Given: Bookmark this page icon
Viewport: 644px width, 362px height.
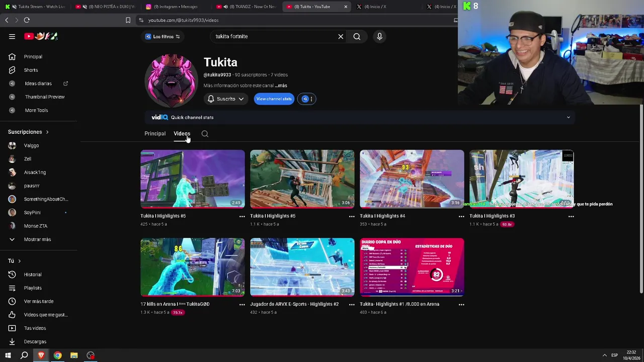Looking at the screenshot, I should point(128,20).
